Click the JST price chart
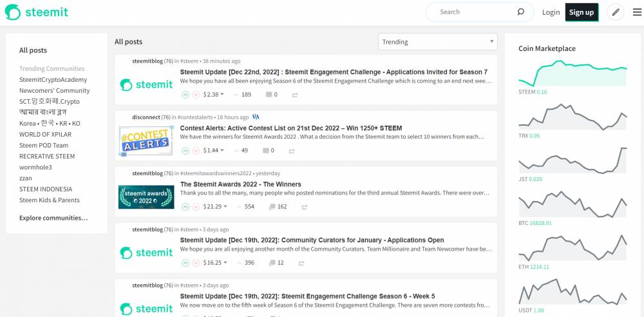 [573, 160]
